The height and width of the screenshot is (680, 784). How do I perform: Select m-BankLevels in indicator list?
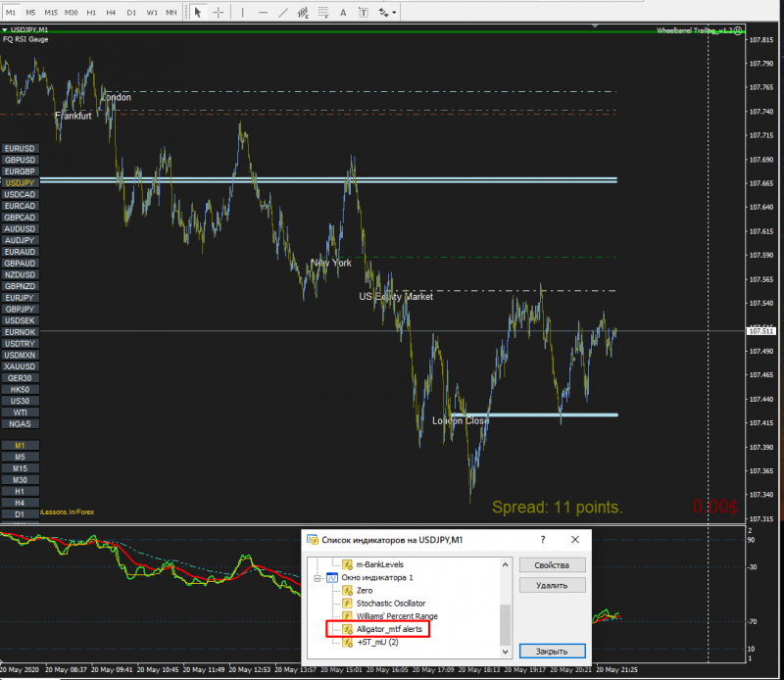[x=379, y=564]
